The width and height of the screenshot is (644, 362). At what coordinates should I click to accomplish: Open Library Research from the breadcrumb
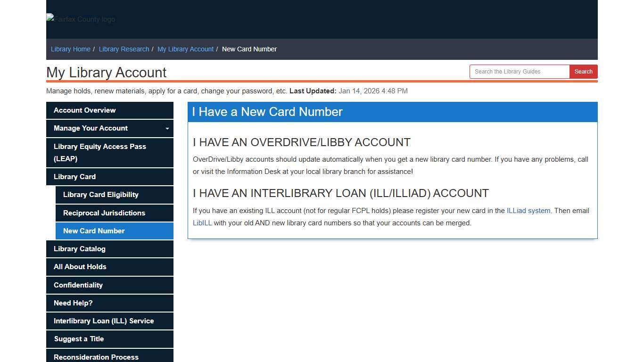pos(124,49)
